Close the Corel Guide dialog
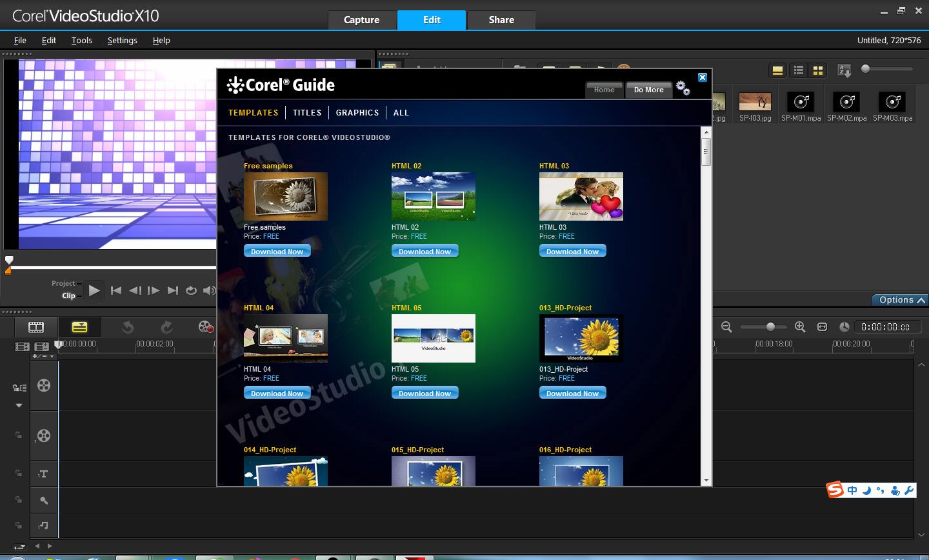 point(703,77)
